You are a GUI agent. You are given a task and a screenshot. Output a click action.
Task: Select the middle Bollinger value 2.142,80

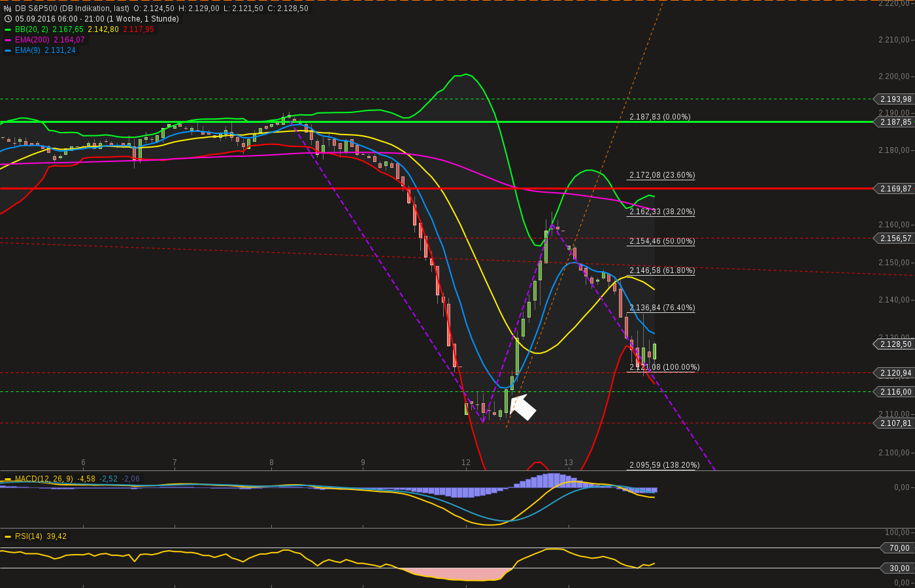tap(103, 29)
